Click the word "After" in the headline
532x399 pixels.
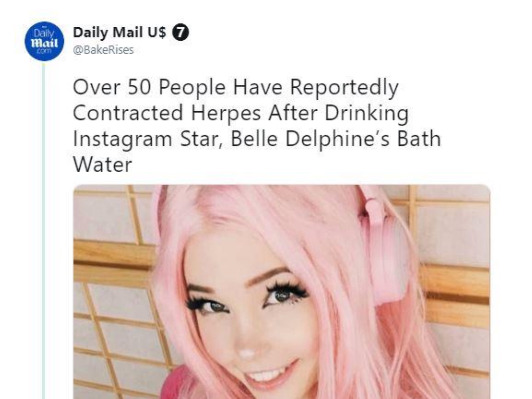(292, 113)
